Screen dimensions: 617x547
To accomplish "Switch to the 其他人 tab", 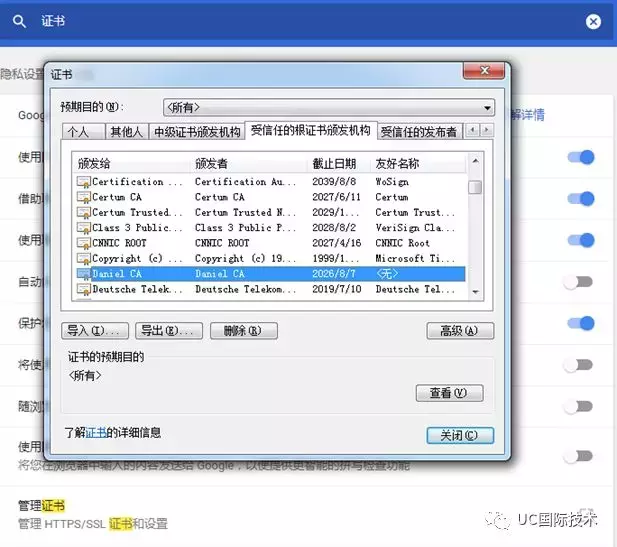I will coord(127,131).
